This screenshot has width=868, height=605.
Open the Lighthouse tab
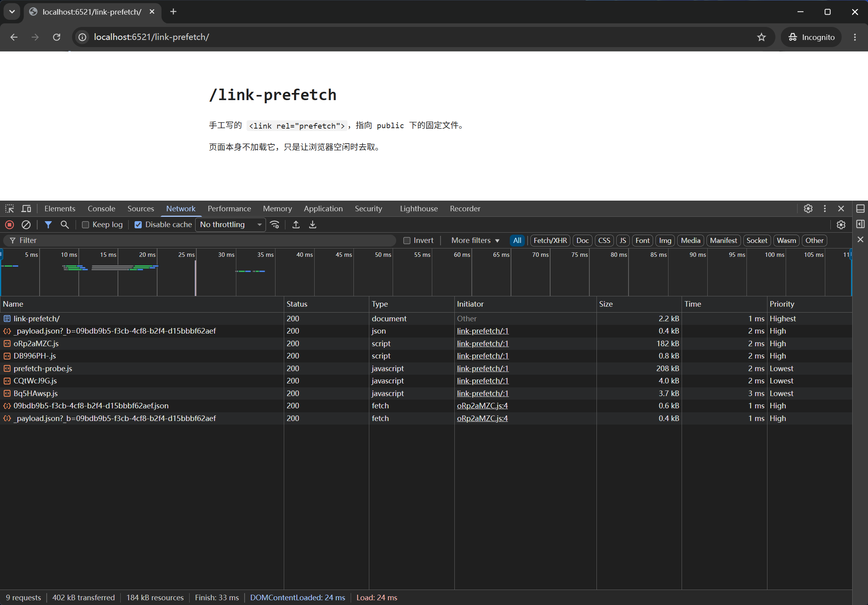pos(419,209)
